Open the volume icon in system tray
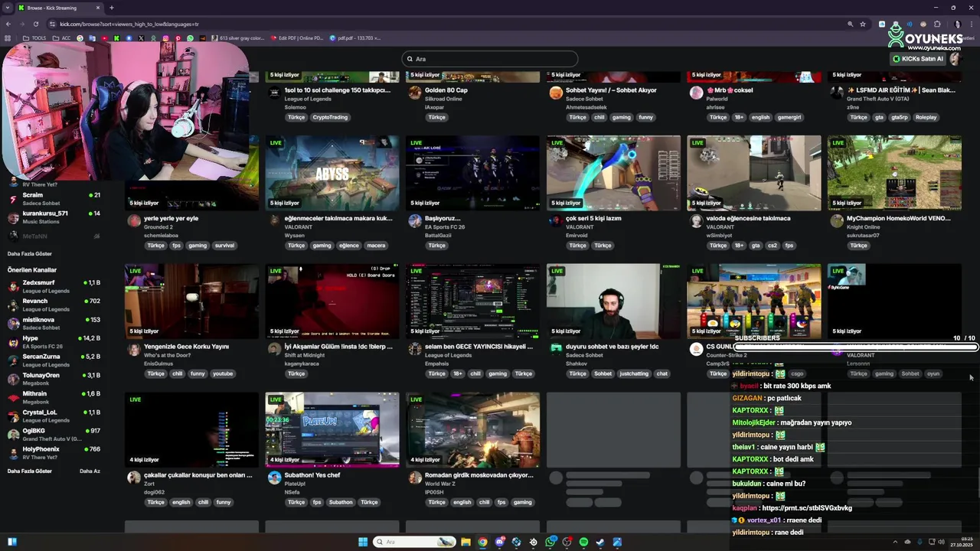 point(940,542)
